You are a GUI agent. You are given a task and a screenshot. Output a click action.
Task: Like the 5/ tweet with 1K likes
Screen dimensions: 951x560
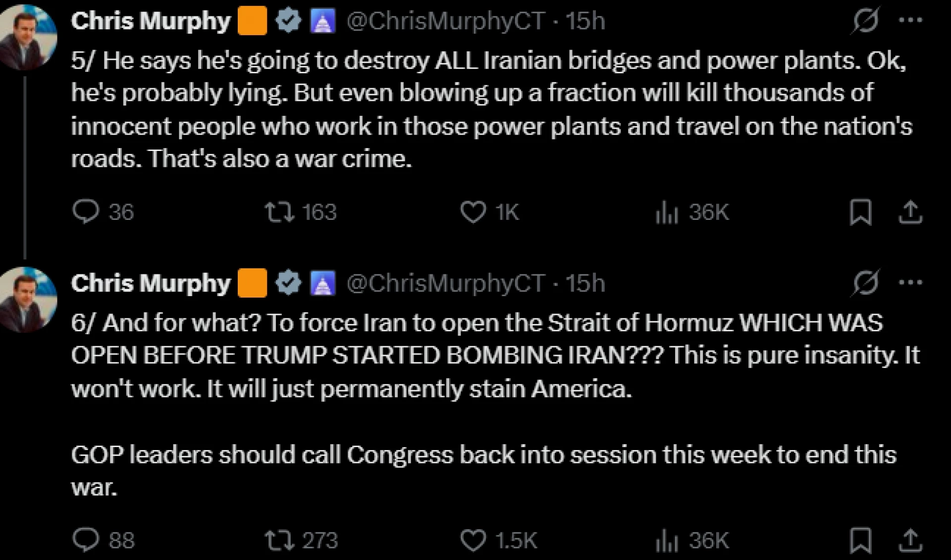pos(473,212)
